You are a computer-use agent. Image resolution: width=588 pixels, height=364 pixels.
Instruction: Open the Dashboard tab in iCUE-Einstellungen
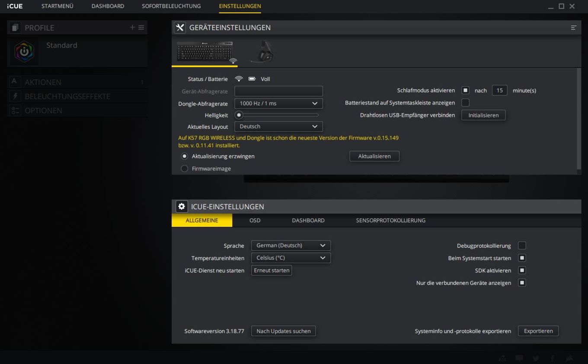(308, 220)
